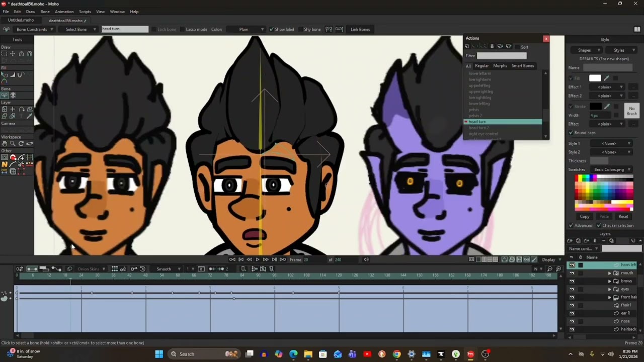
Task: Click the Reset button under swatches
Action: point(623,217)
